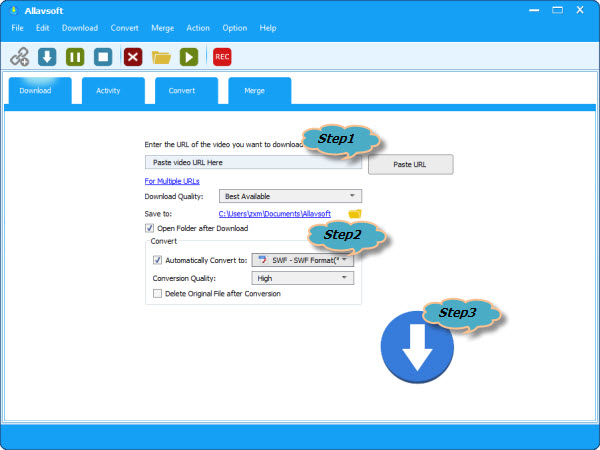Open the Help menu

(268, 28)
